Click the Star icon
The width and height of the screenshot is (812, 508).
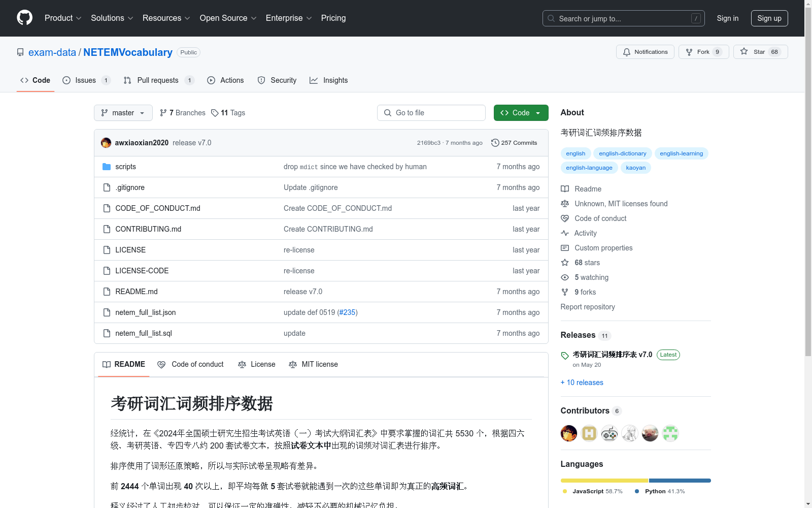click(744, 51)
